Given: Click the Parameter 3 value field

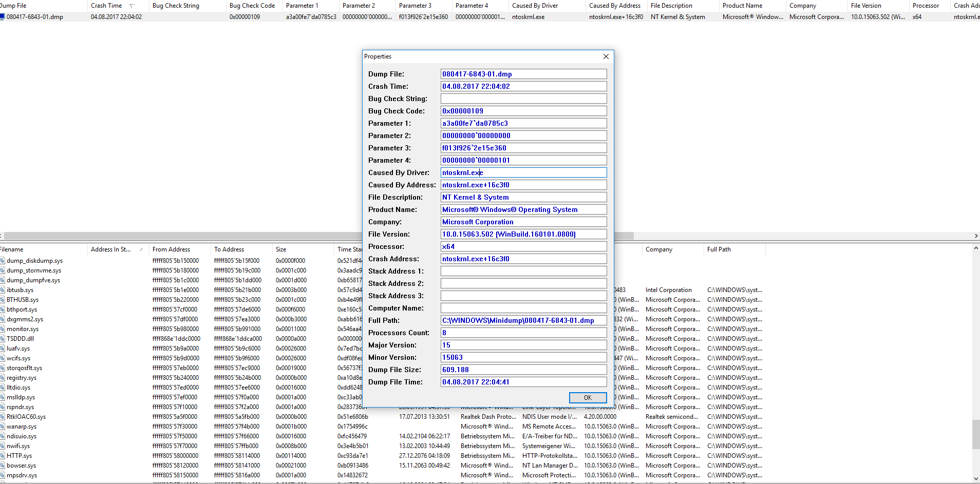Looking at the screenshot, I should click(x=523, y=148).
